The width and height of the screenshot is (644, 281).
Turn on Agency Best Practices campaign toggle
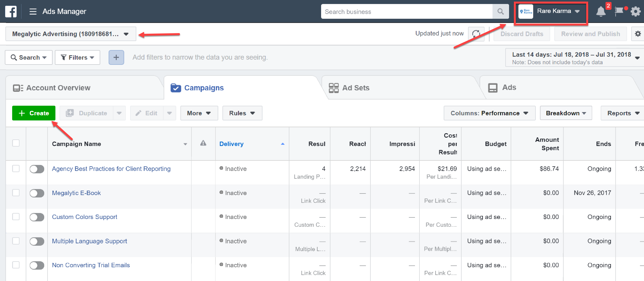[37, 169]
